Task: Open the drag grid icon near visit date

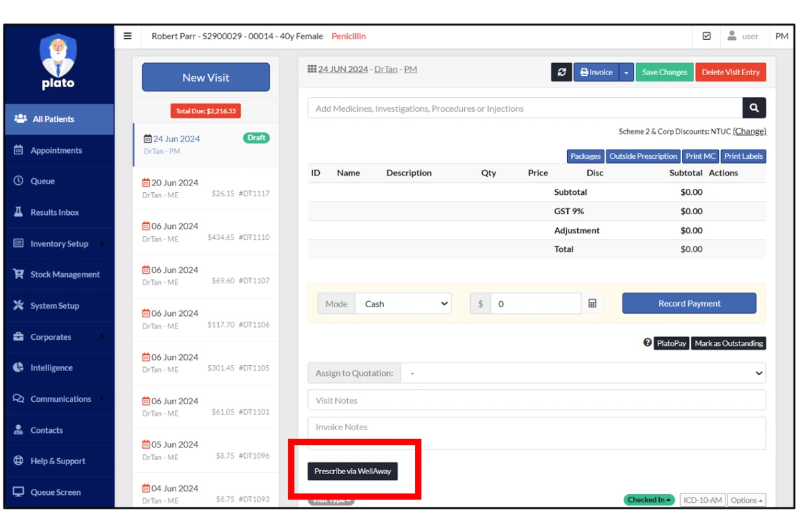Action: [312, 69]
